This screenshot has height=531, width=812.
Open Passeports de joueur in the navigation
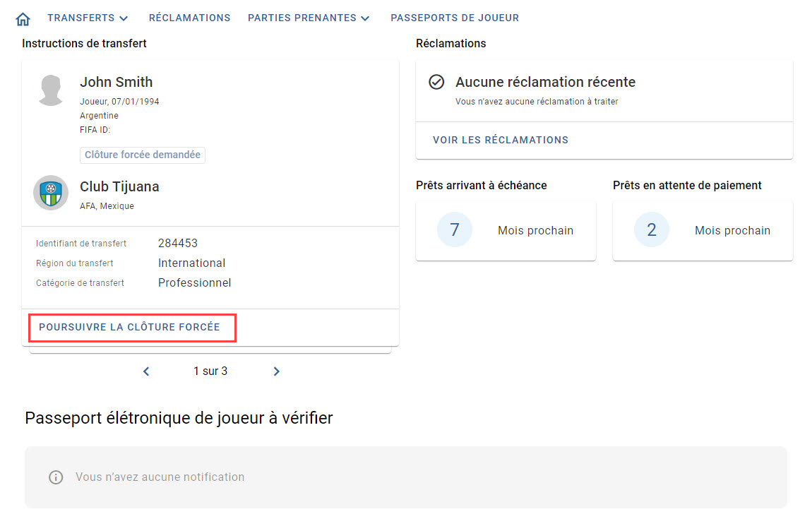coord(455,18)
